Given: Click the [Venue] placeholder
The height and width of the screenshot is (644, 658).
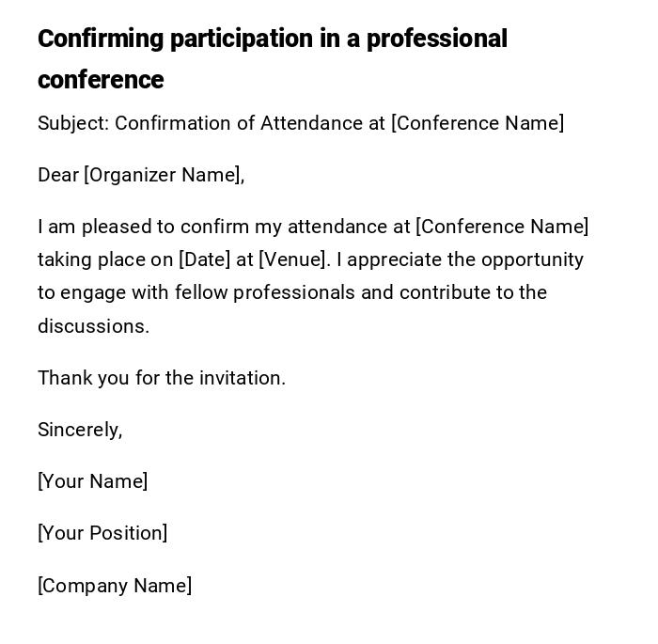Looking at the screenshot, I should click(x=293, y=259).
